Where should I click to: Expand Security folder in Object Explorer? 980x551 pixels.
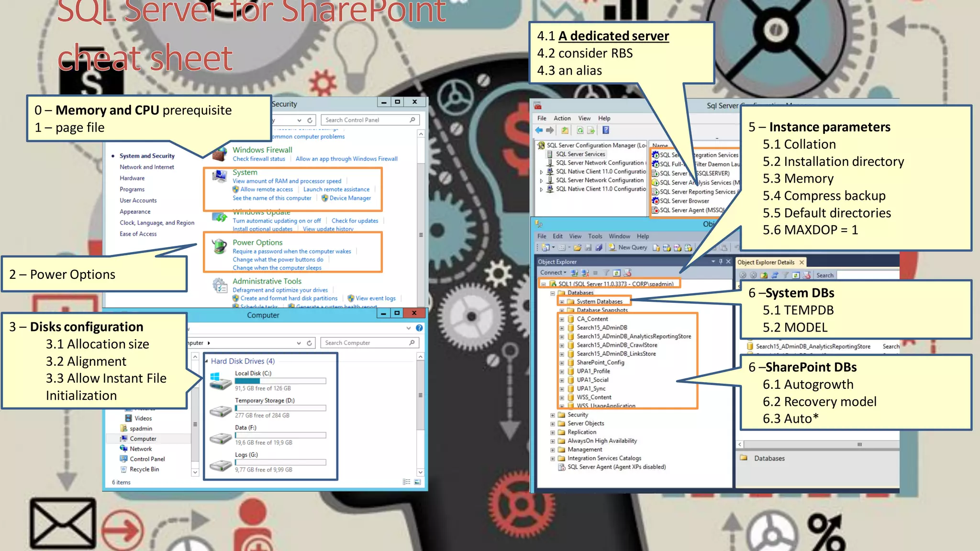(553, 415)
